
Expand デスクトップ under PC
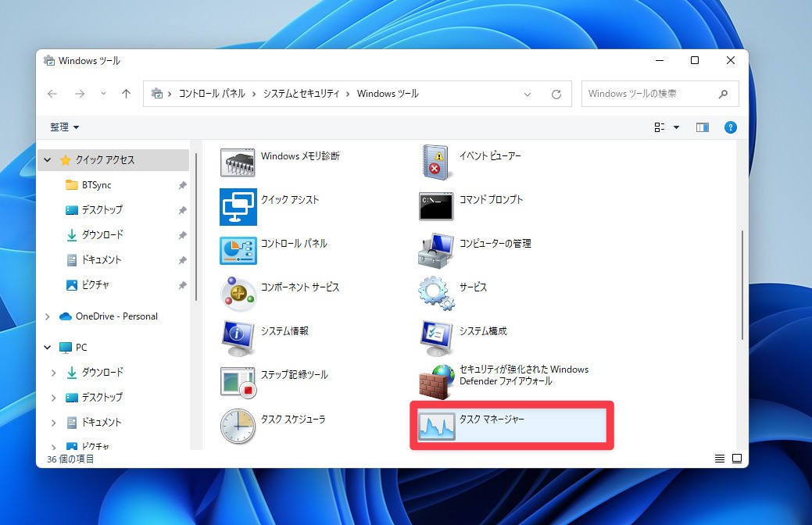click(54, 397)
